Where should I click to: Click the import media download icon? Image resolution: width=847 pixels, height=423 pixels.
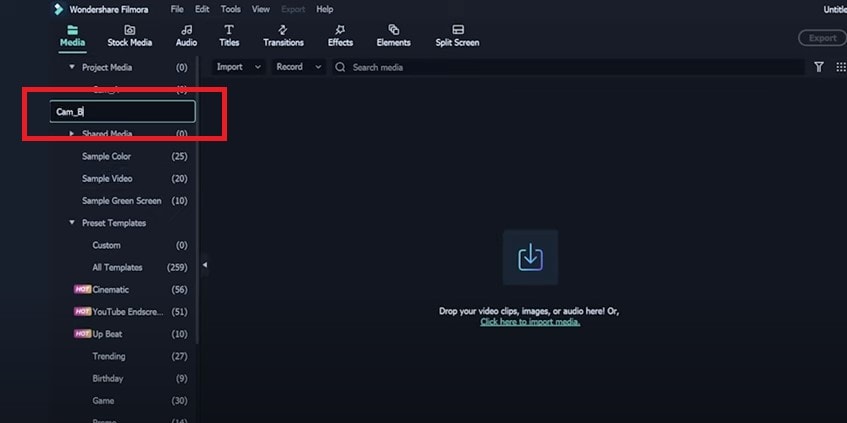[x=530, y=257]
